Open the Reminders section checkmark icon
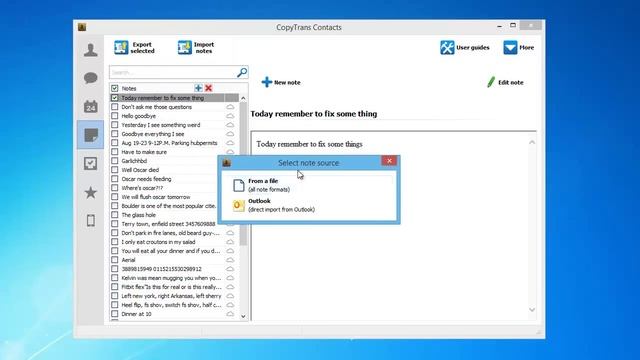 pyautogui.click(x=91, y=164)
